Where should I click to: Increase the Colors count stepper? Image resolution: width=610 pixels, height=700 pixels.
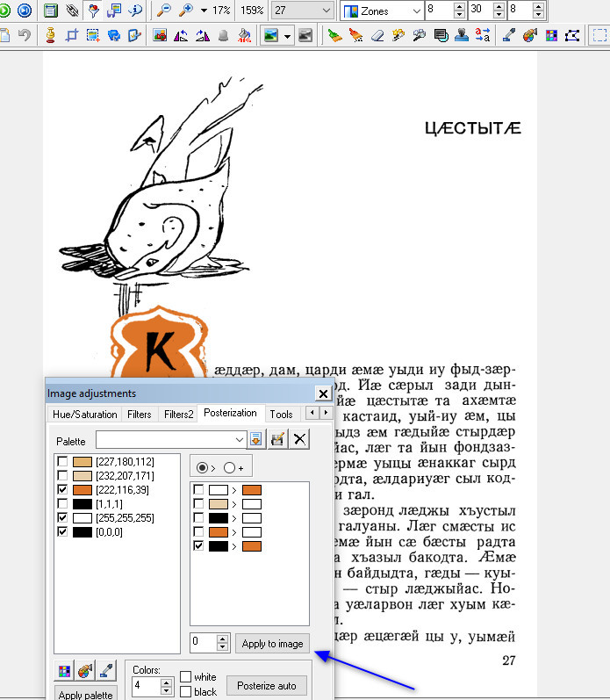[167, 682]
